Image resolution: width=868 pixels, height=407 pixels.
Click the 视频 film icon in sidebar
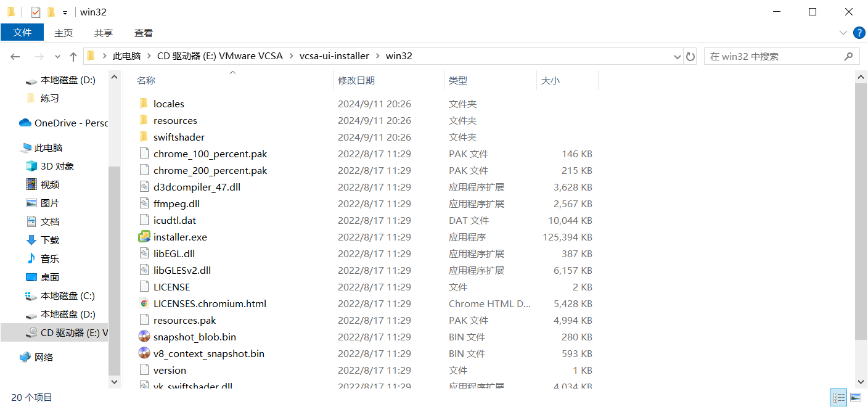click(x=31, y=184)
